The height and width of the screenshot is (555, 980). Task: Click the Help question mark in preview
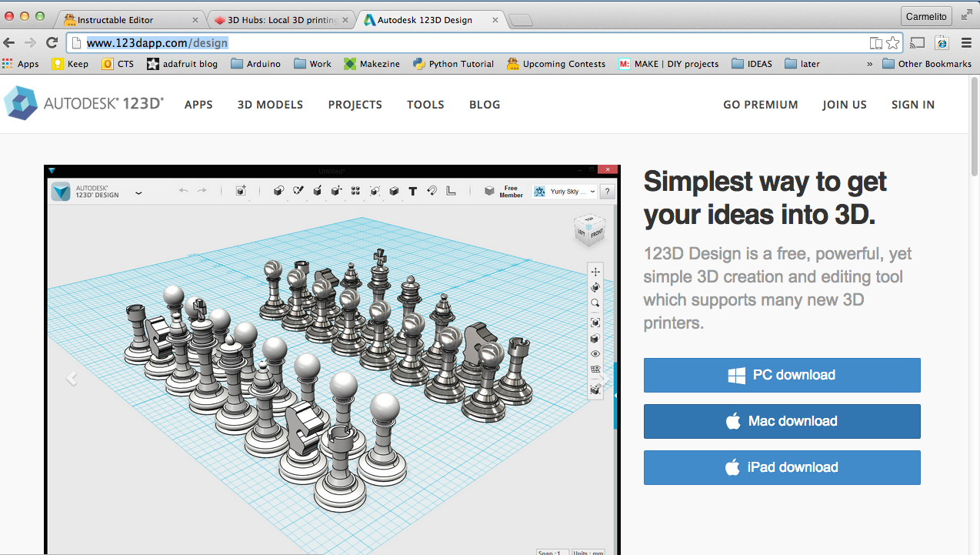(608, 192)
